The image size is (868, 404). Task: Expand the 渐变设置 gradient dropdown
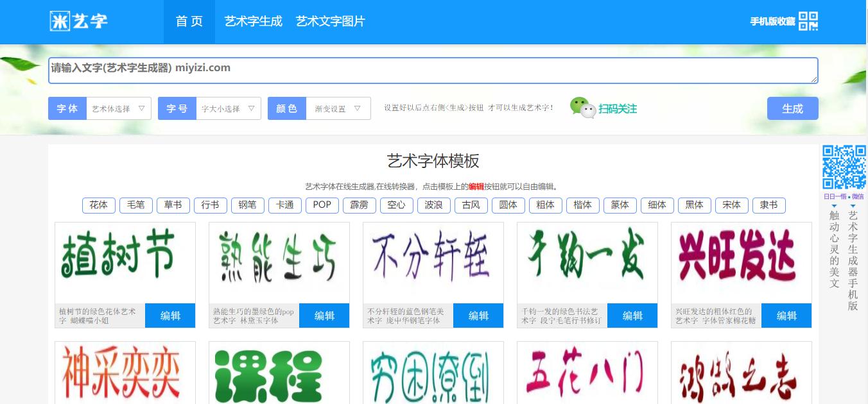pyautogui.click(x=337, y=108)
